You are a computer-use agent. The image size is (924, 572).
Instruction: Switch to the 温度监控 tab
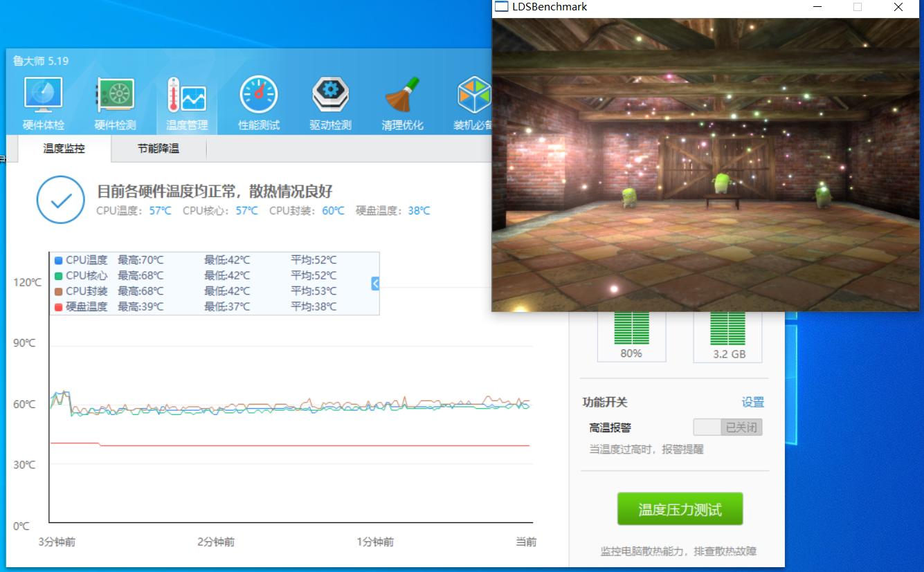[x=64, y=149]
